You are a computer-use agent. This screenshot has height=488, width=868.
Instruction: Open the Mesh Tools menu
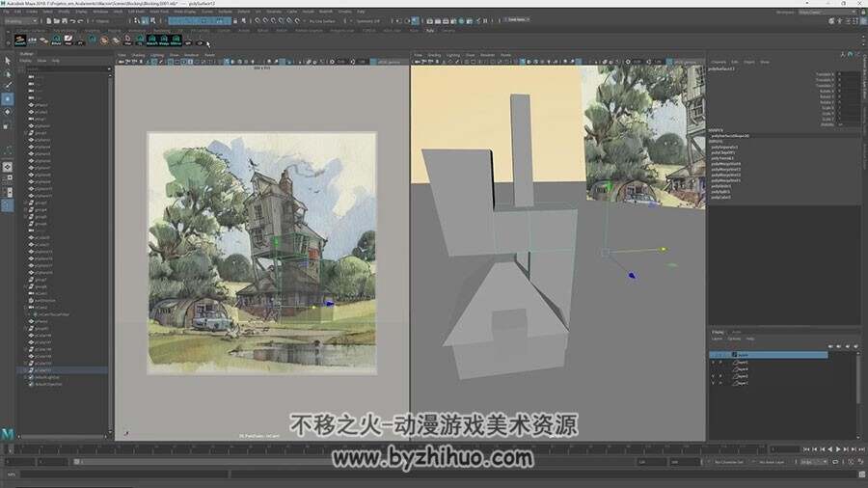159,11
